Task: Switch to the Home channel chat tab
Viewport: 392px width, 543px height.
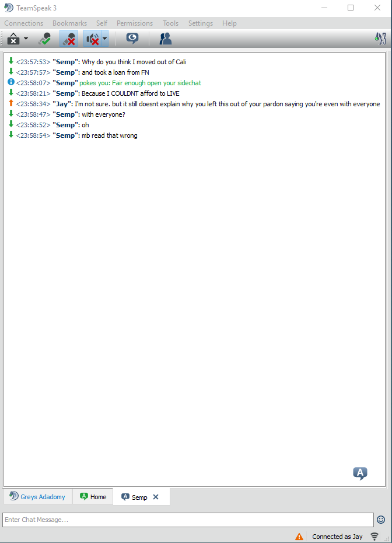Action: (93, 497)
